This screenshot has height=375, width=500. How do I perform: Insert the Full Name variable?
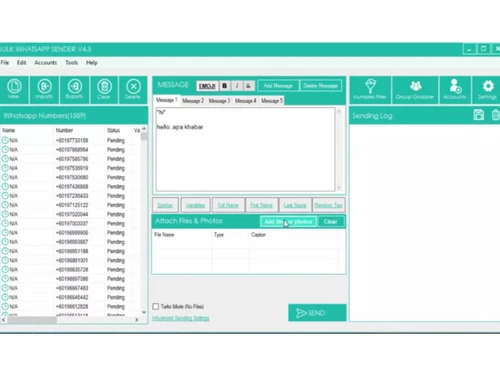click(x=228, y=205)
